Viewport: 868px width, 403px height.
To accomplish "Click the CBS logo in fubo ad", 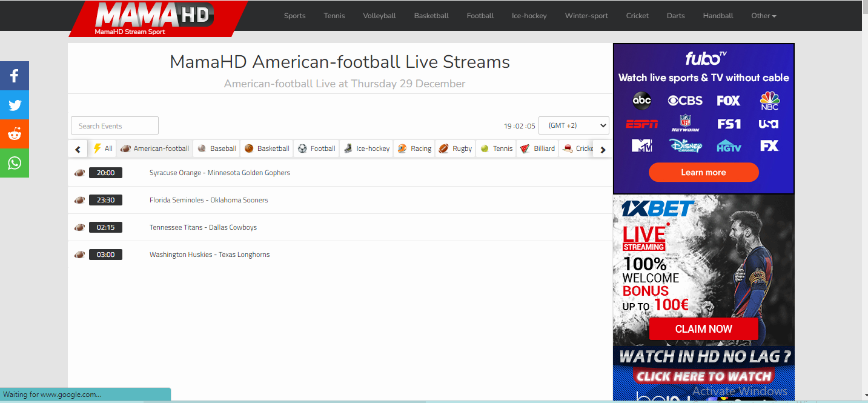I will pyautogui.click(x=685, y=101).
